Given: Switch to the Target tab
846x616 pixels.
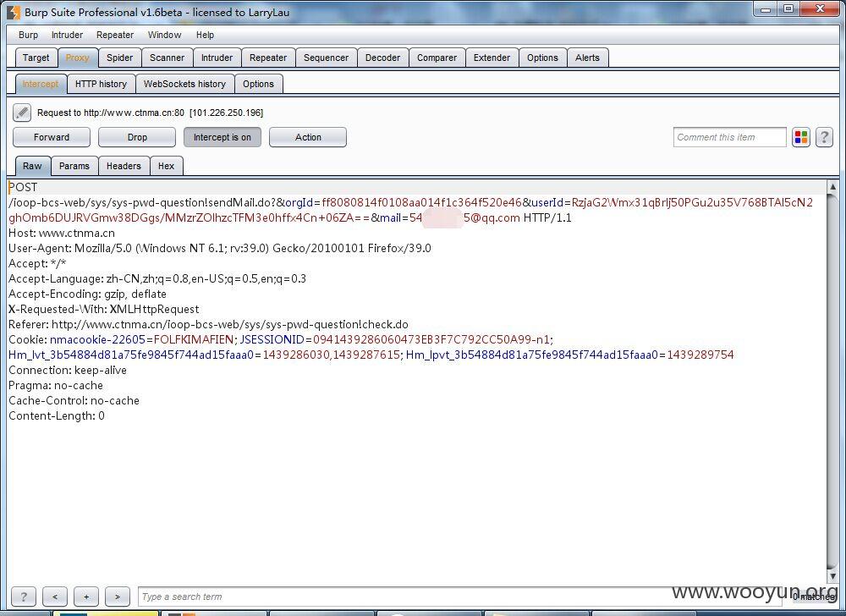Looking at the screenshot, I should [36, 58].
